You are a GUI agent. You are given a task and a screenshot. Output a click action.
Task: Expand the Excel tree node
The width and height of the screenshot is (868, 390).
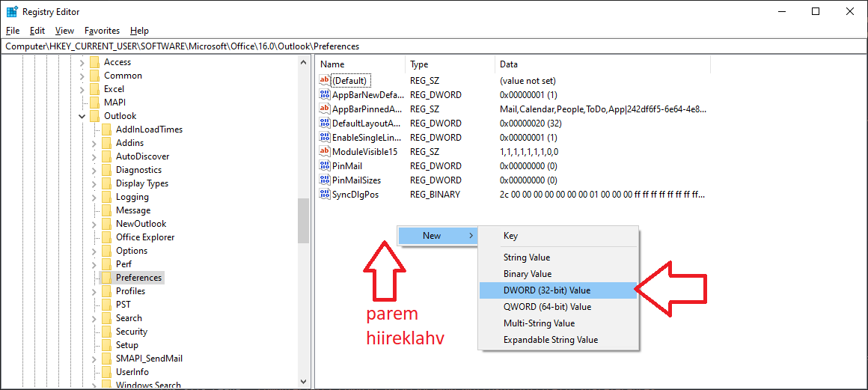[82, 88]
